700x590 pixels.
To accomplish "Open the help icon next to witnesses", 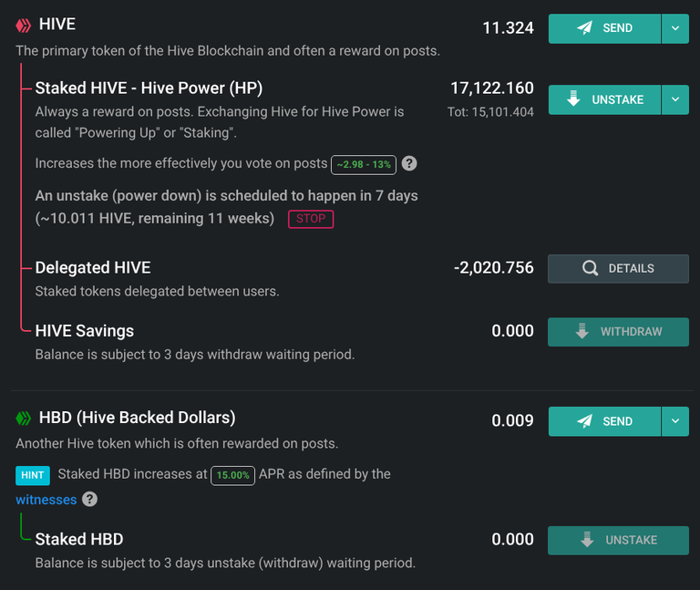I will pos(89,499).
